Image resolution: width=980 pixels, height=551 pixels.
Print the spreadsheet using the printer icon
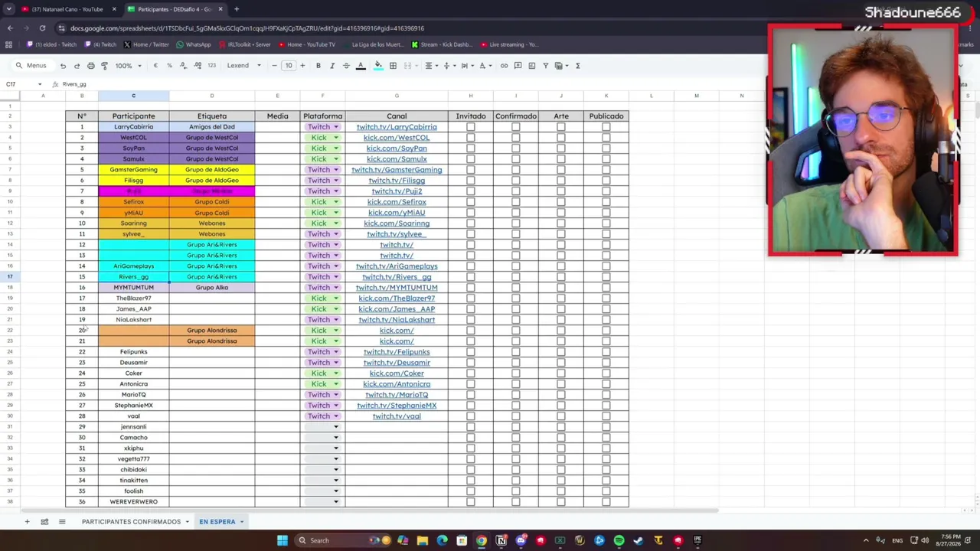(x=90, y=66)
